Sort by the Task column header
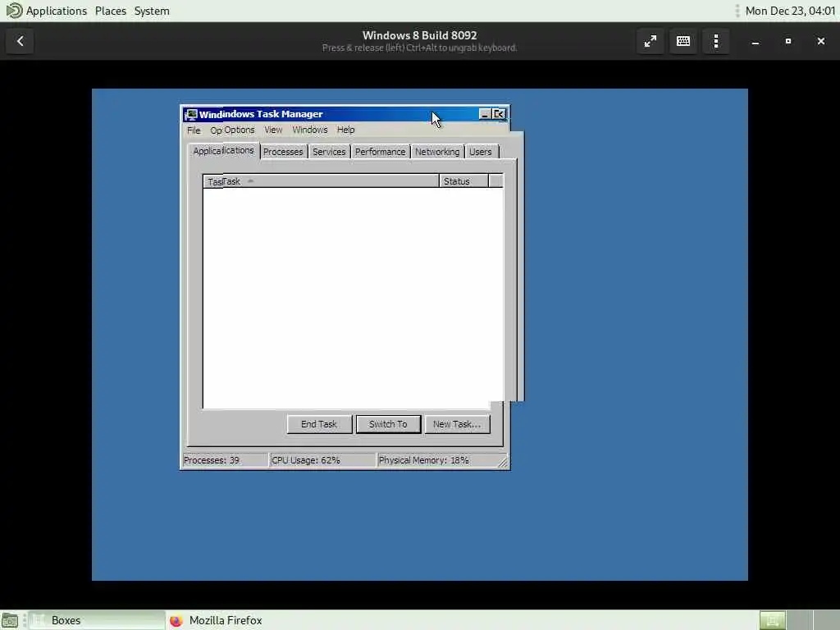840x630 pixels. pyautogui.click(x=321, y=181)
